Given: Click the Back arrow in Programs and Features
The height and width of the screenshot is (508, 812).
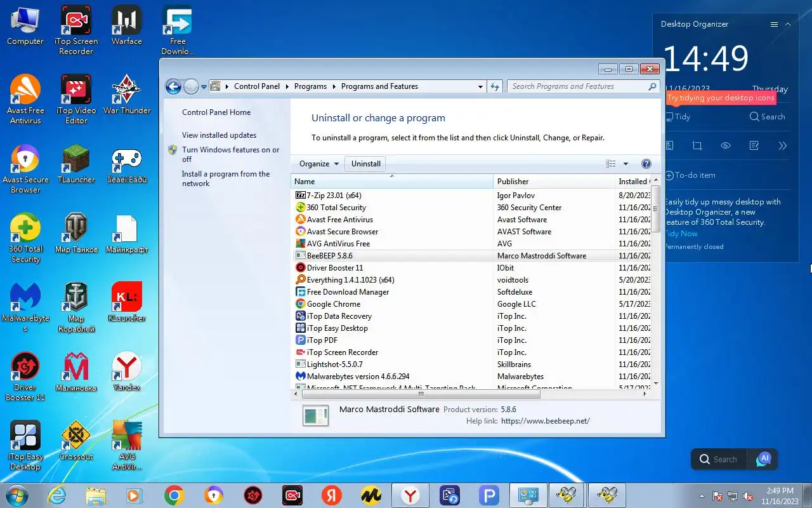Looking at the screenshot, I should pyautogui.click(x=173, y=86).
